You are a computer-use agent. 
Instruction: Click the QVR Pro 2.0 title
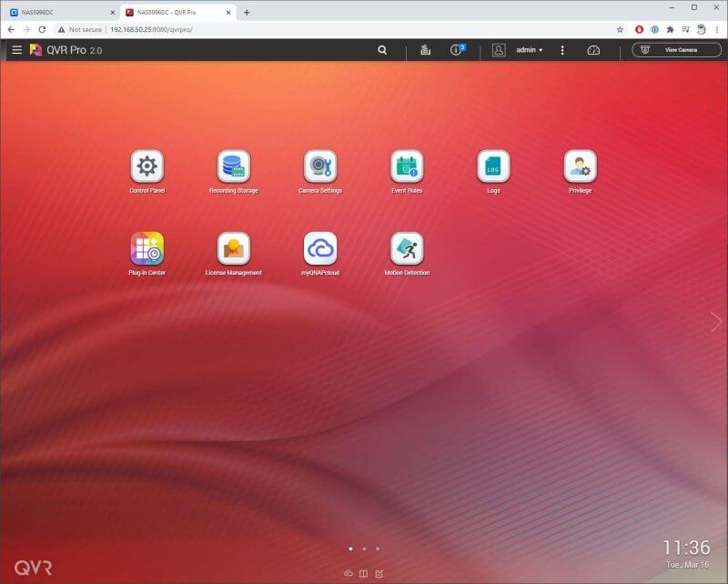[75, 50]
